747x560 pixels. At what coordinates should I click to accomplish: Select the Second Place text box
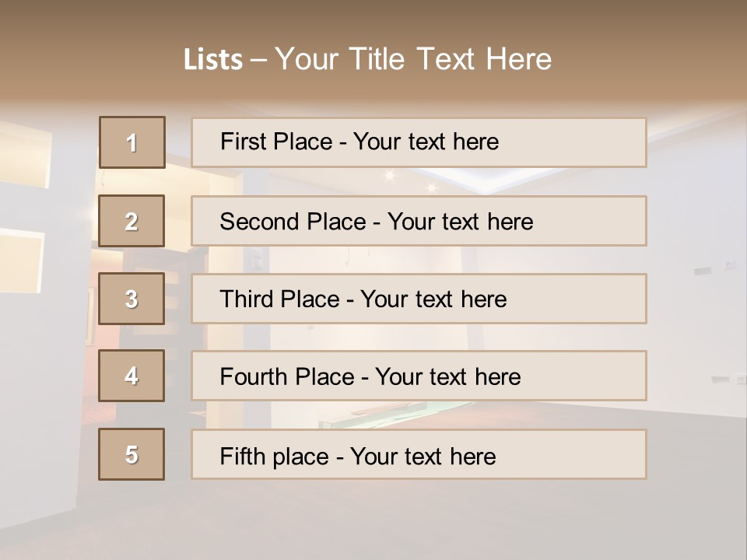(x=419, y=221)
